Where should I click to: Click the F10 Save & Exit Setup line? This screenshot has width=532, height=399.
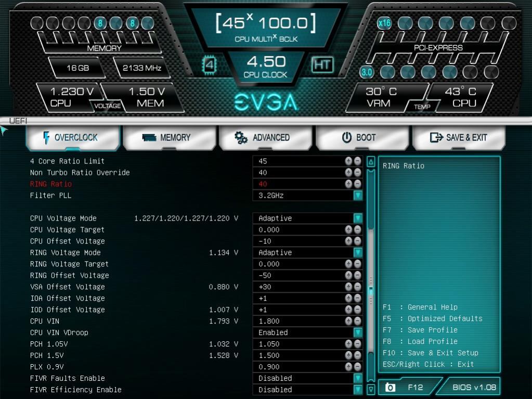[430, 353]
